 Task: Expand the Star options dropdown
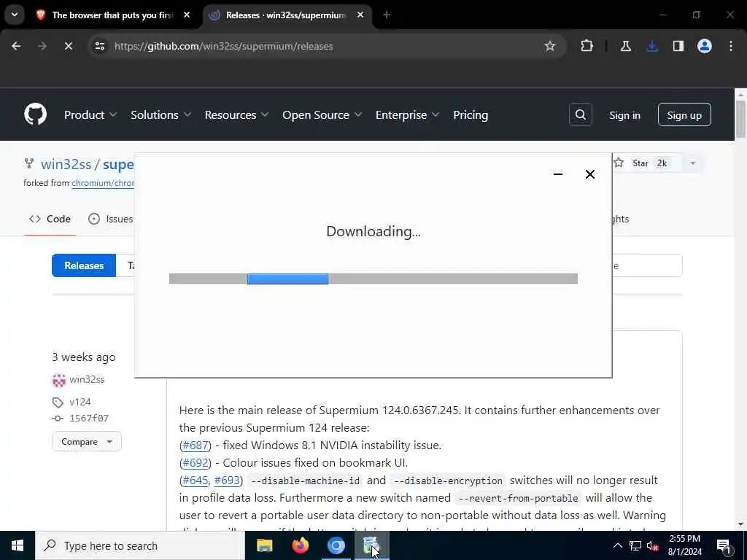click(693, 163)
